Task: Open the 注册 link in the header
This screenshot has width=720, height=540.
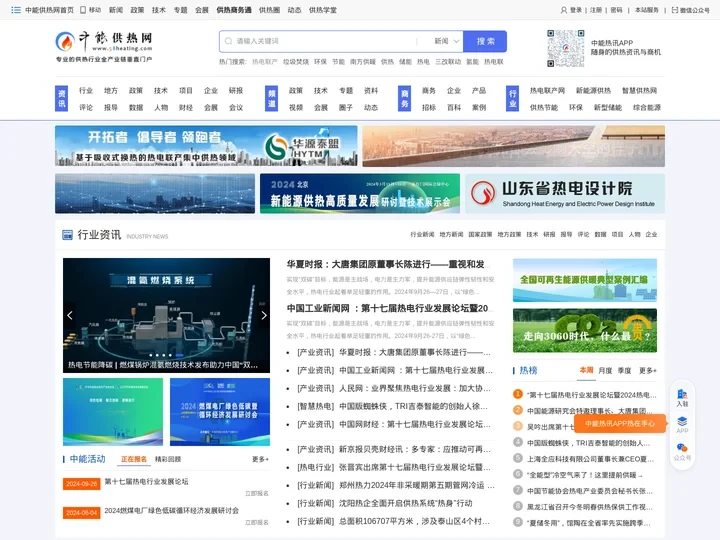Action: pos(596,10)
